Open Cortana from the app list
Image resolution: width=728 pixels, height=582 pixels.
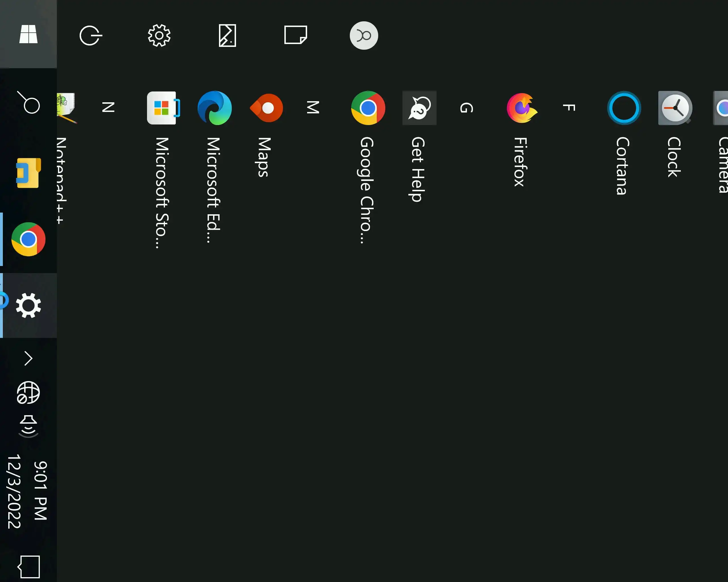pos(624,108)
